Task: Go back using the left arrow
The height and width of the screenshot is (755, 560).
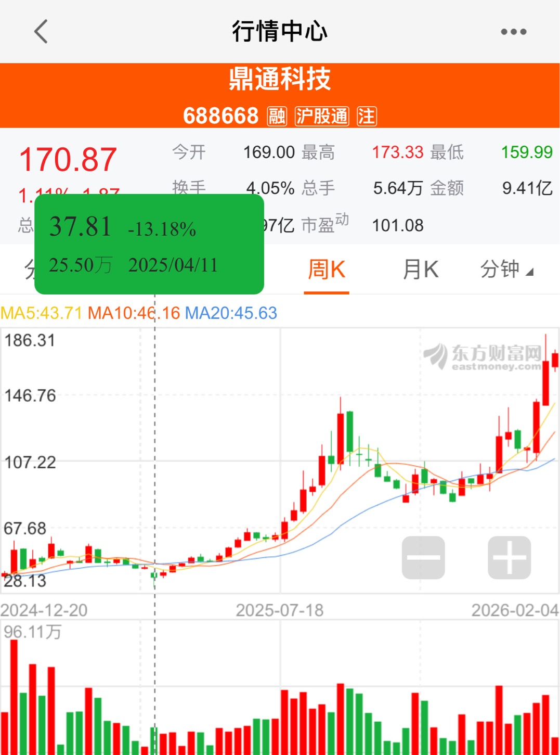Action: pos(41,31)
